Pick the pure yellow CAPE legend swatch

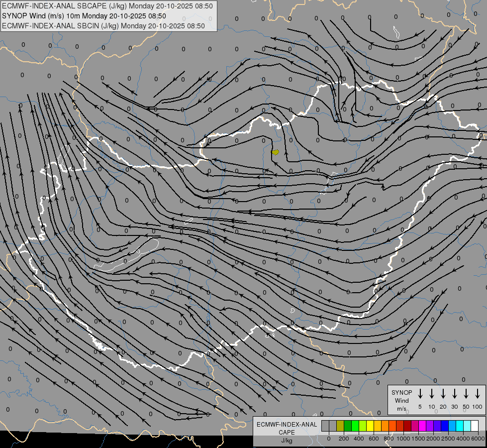370,426
